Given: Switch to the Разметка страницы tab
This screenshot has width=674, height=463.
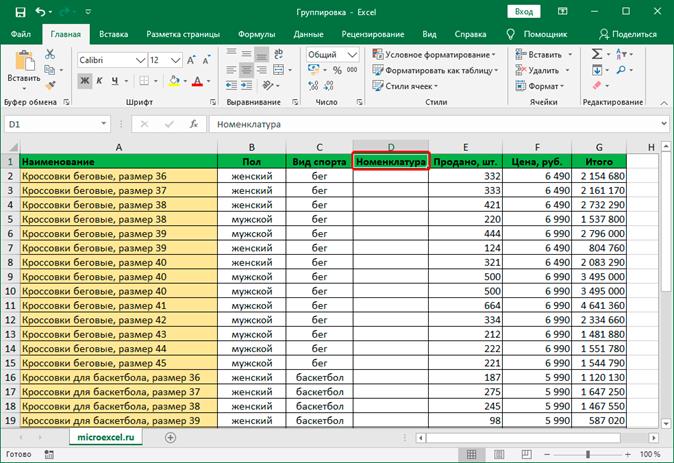Looking at the screenshot, I should [183, 34].
